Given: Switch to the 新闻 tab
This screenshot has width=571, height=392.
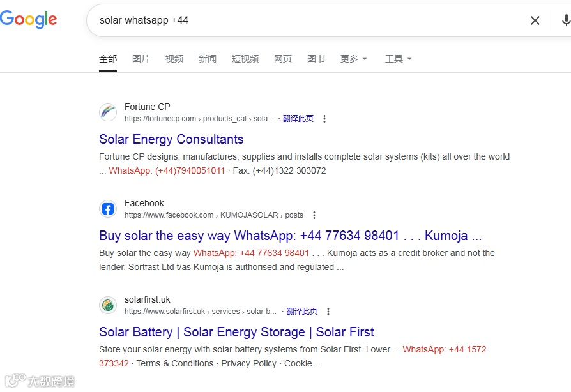Looking at the screenshot, I should [x=207, y=59].
